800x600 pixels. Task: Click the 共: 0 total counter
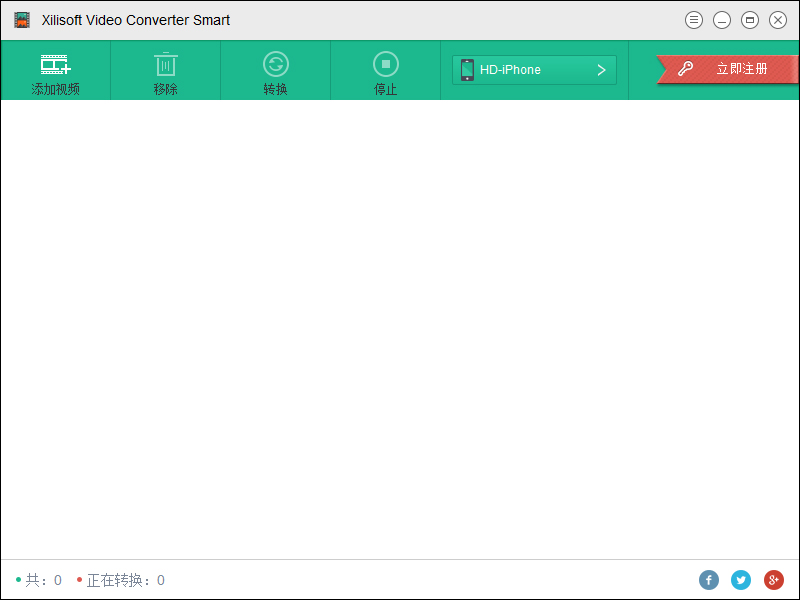click(40, 580)
